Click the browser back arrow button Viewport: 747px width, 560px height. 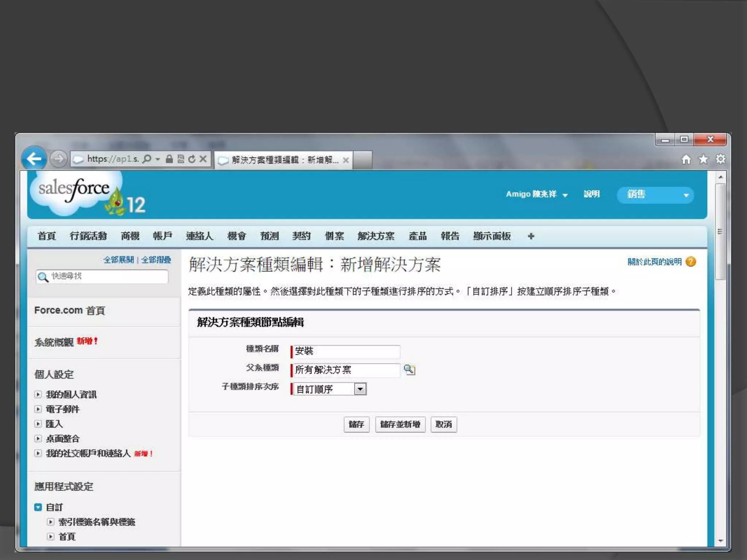point(34,159)
